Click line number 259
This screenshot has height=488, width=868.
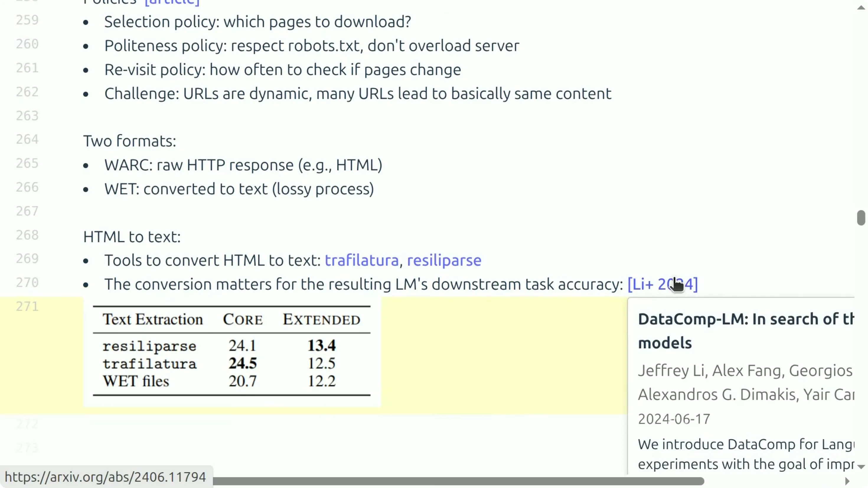pos(27,20)
